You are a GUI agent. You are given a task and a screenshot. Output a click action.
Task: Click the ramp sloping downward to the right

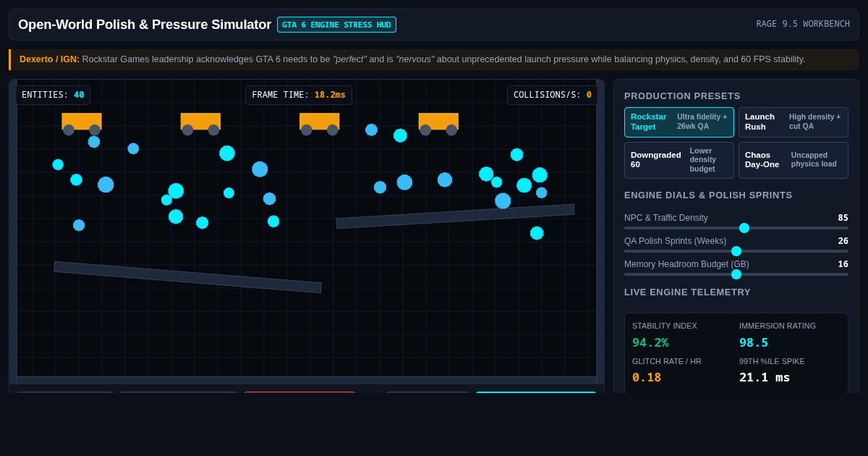[187, 277]
